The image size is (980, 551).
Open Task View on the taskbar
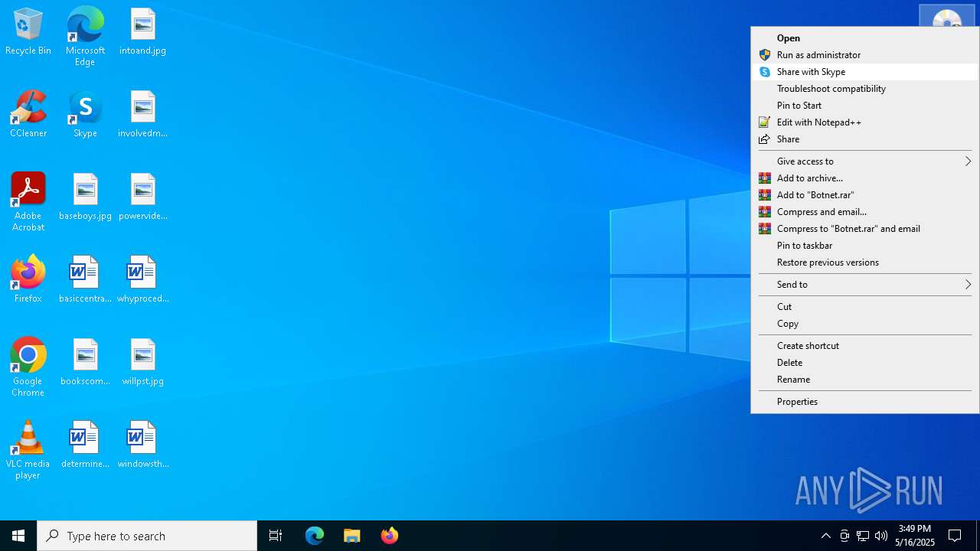click(276, 536)
